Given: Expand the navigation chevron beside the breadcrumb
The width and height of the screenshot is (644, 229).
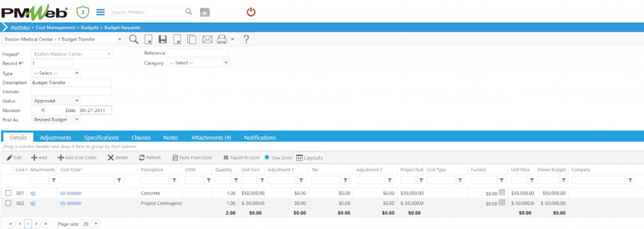Looking at the screenshot, I should tap(5, 28).
